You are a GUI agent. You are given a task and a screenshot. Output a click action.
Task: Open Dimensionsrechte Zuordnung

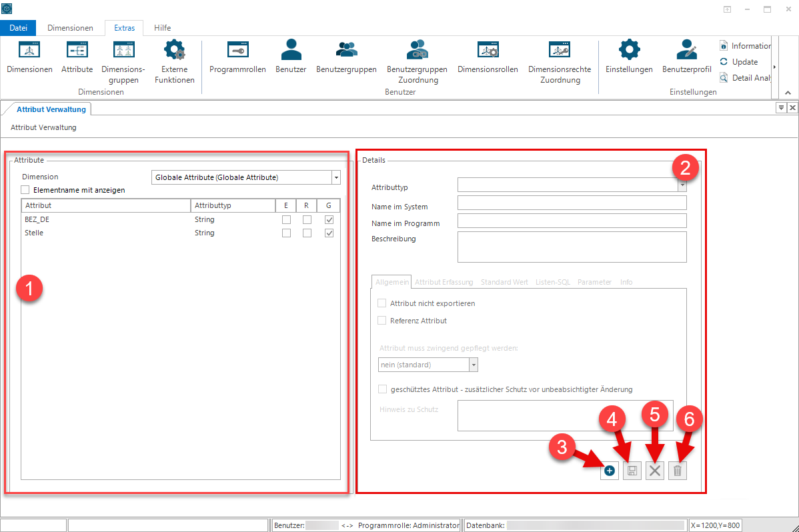pos(560,62)
